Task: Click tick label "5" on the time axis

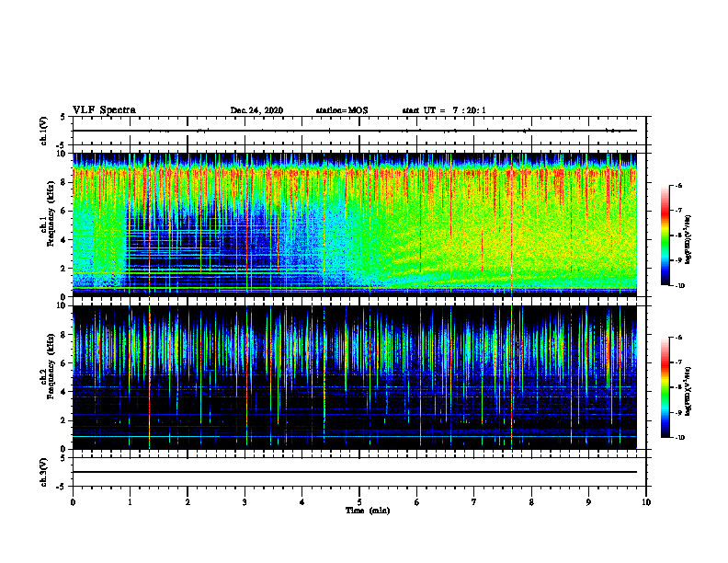Action: coord(359,502)
